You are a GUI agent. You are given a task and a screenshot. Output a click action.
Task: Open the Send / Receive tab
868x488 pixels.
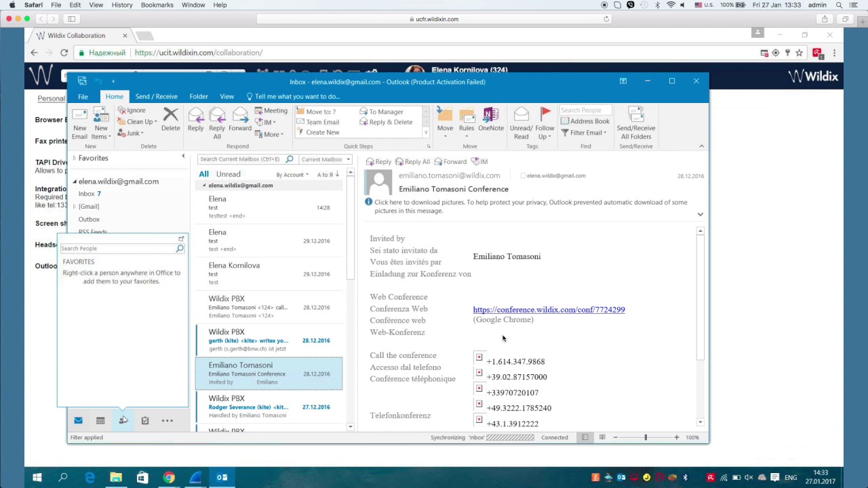(156, 96)
